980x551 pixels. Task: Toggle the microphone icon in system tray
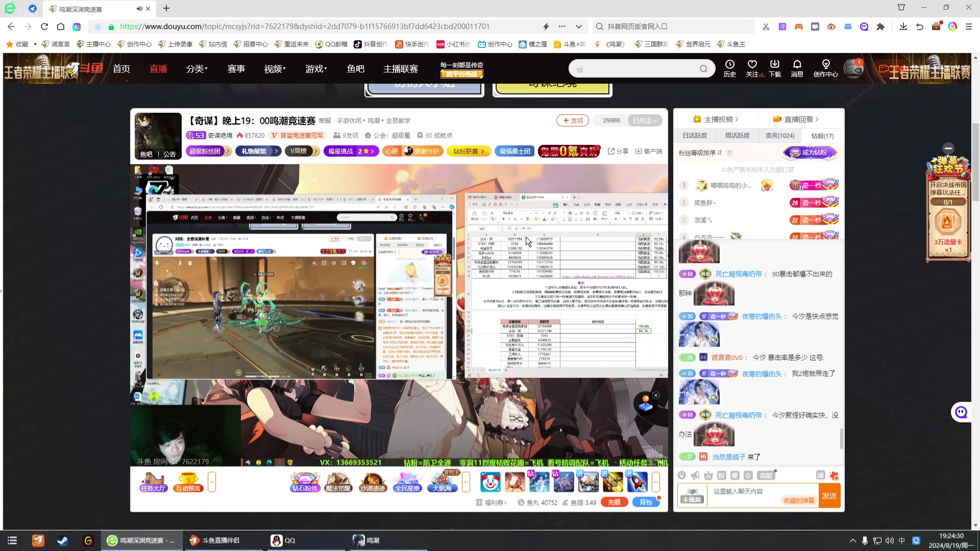click(865, 541)
